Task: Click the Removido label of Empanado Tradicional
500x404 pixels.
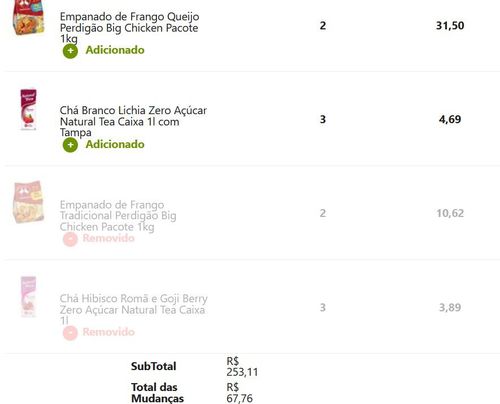Action: [x=109, y=238]
